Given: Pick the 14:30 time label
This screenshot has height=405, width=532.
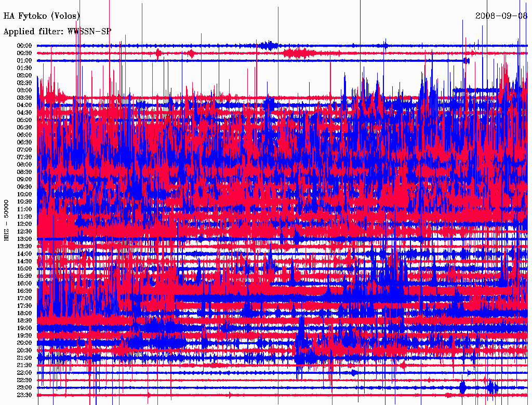Looking at the screenshot, I should pos(24,261).
